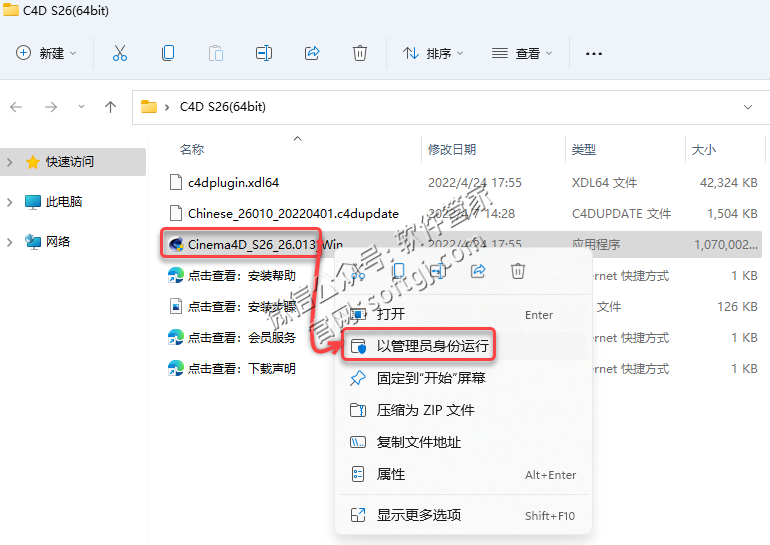
Task: Click 显示更多选项 in context menu
Action: point(418,515)
